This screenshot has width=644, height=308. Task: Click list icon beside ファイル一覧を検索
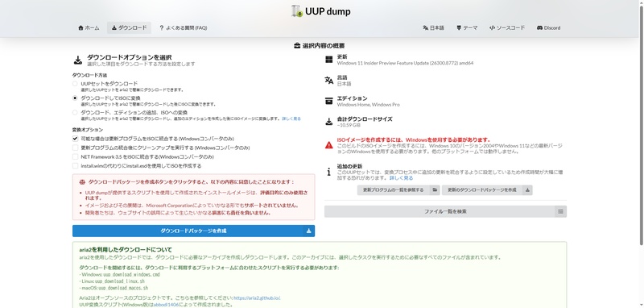[x=560, y=211]
